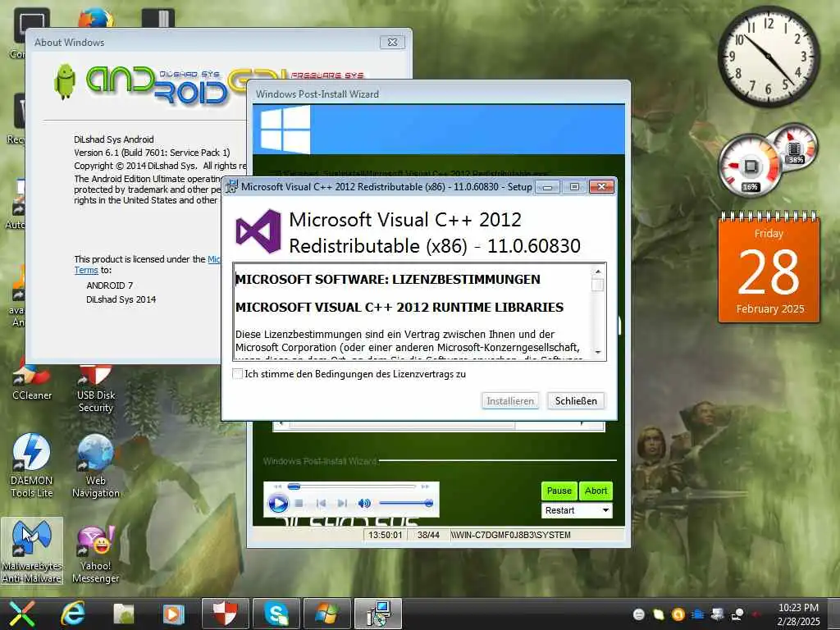Click the Visual Studio logo in setup
The image size is (840, 630).
click(258, 231)
